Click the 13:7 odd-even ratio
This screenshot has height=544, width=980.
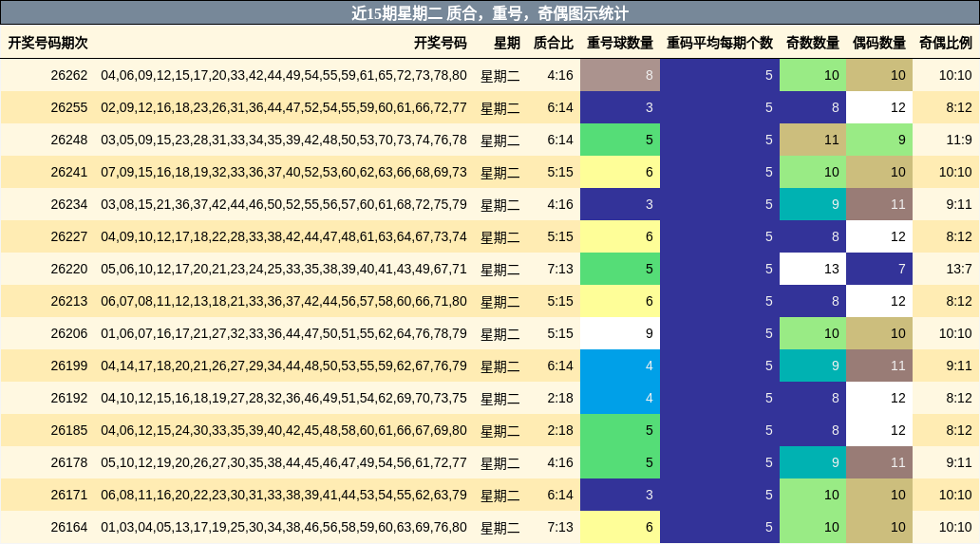(x=959, y=269)
